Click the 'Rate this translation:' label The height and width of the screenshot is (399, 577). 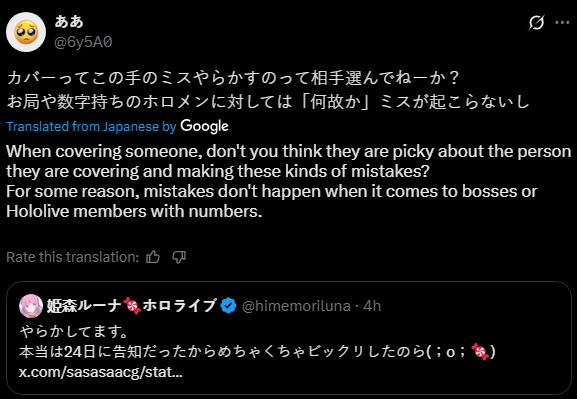72,257
